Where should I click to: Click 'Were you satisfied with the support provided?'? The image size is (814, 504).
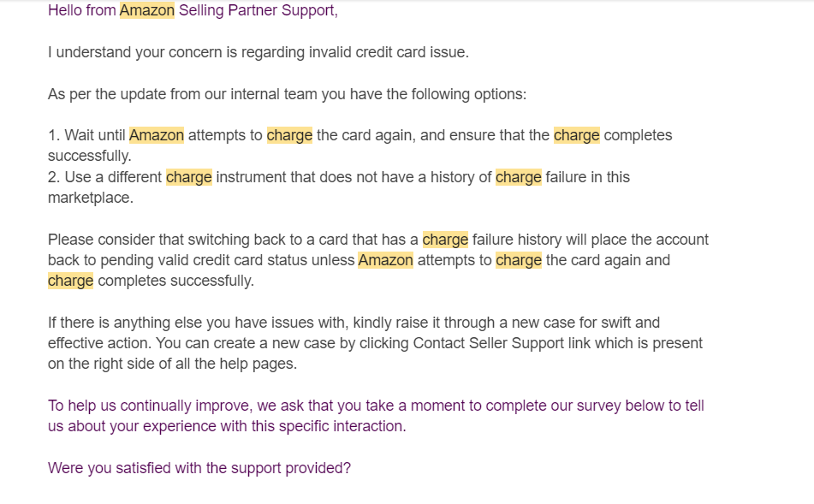pos(199,468)
